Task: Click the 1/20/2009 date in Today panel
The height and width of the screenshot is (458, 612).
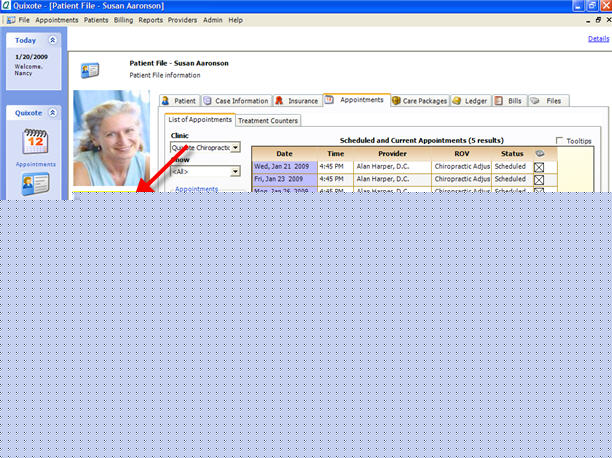Action: [32, 57]
